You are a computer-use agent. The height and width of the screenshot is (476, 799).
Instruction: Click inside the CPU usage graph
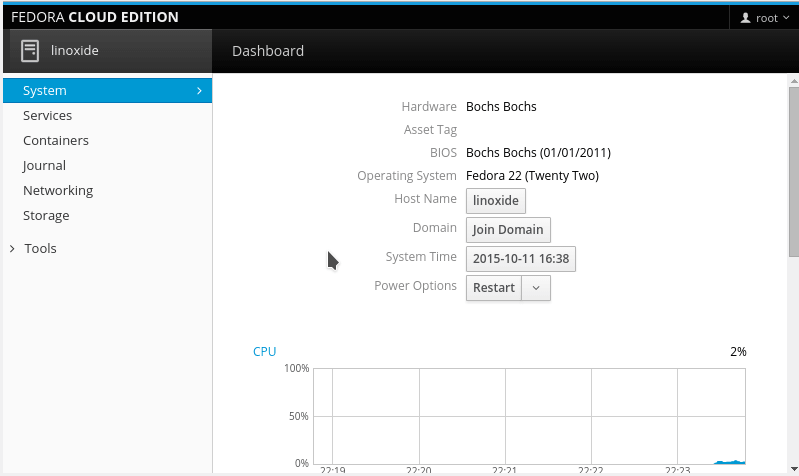click(530, 415)
